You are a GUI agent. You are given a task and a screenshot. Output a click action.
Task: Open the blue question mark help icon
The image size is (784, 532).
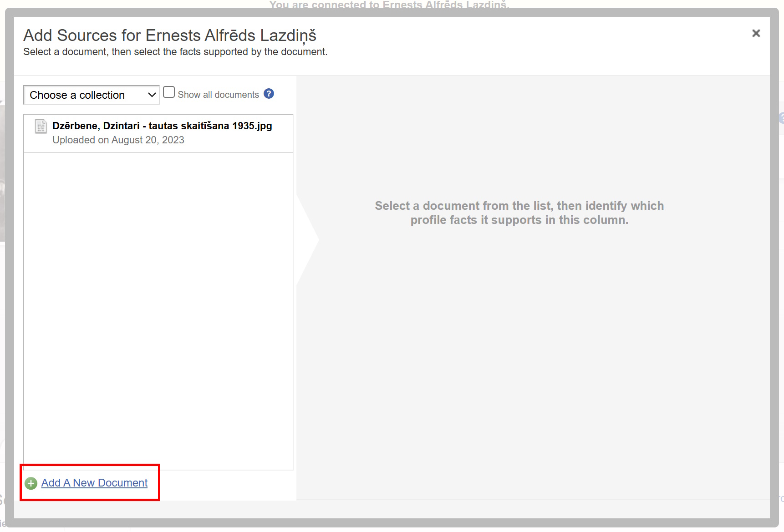(269, 94)
